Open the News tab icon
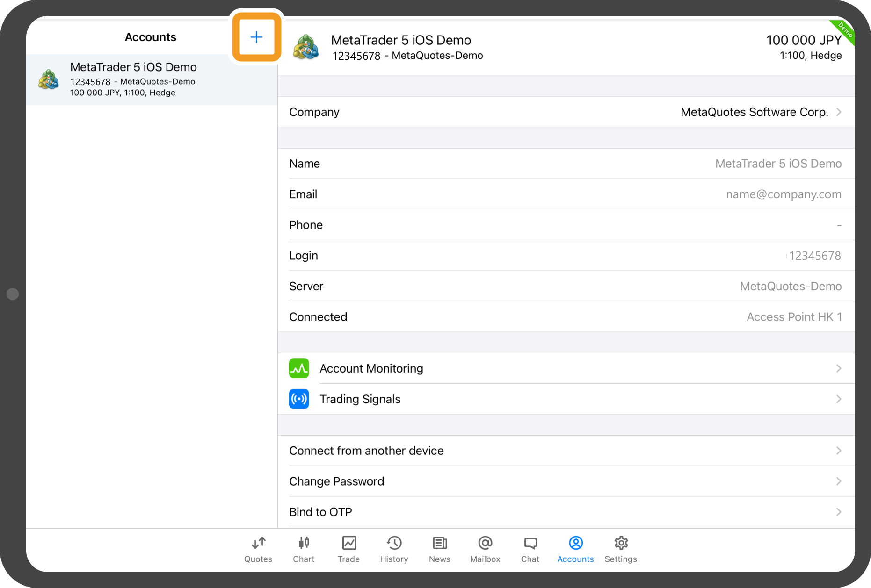 click(x=439, y=543)
